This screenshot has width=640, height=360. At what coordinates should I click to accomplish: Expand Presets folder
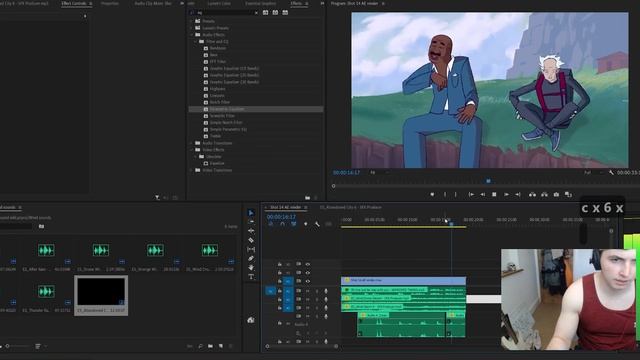192,21
